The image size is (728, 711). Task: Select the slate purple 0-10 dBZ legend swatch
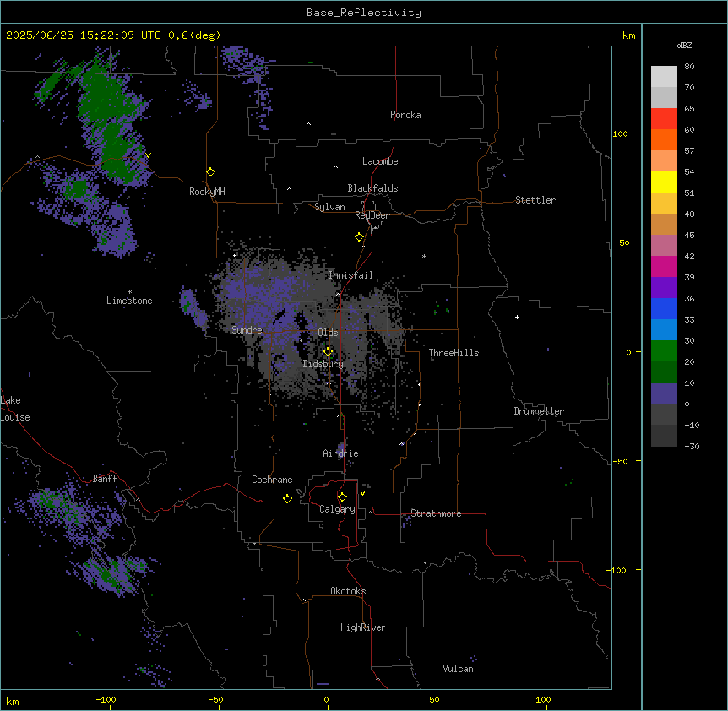pos(664,393)
